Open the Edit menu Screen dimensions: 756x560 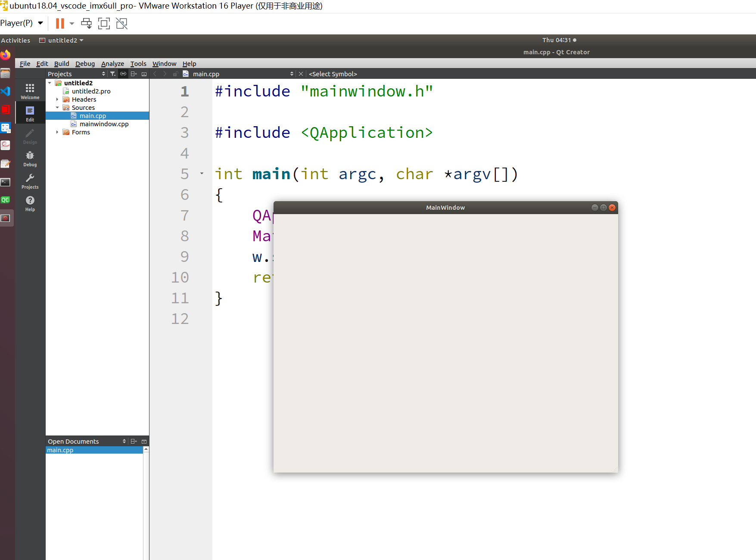coord(42,63)
